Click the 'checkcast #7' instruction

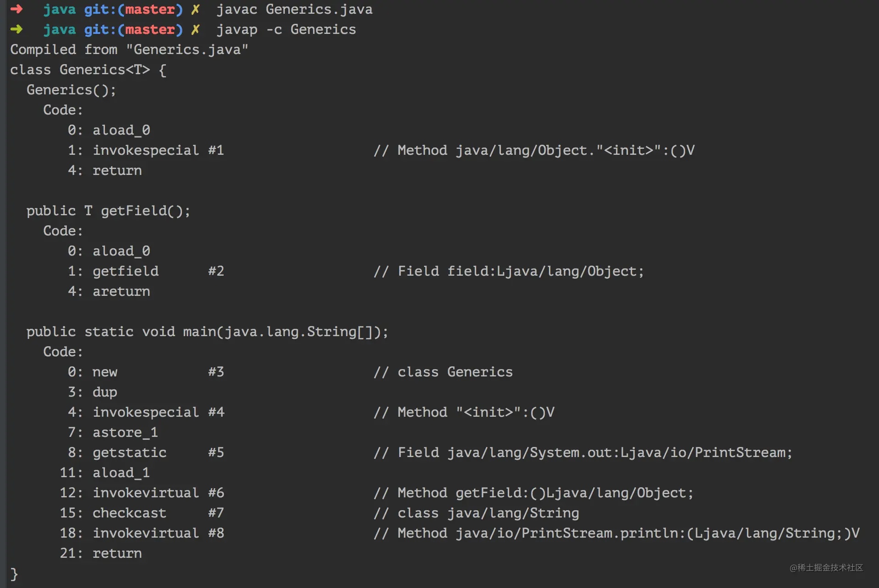coord(158,513)
